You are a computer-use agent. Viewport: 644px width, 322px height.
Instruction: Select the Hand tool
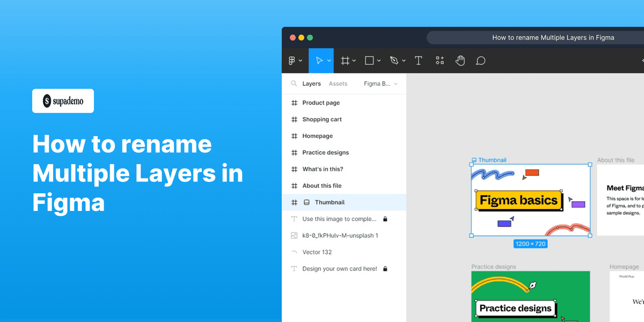click(460, 60)
